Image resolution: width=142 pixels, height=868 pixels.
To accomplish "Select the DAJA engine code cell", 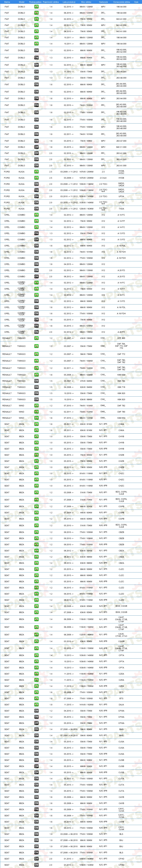I will (x=121, y=705).
